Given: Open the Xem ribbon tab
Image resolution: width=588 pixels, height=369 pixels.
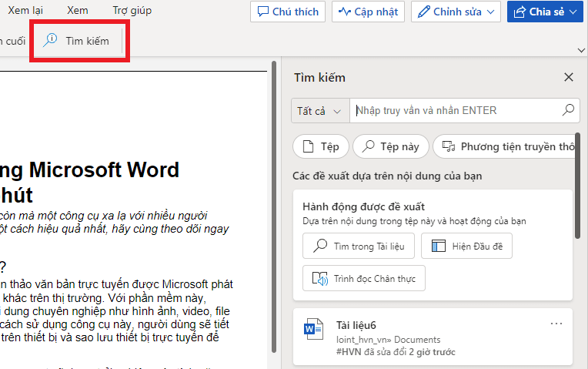Looking at the screenshot, I should point(78,11).
